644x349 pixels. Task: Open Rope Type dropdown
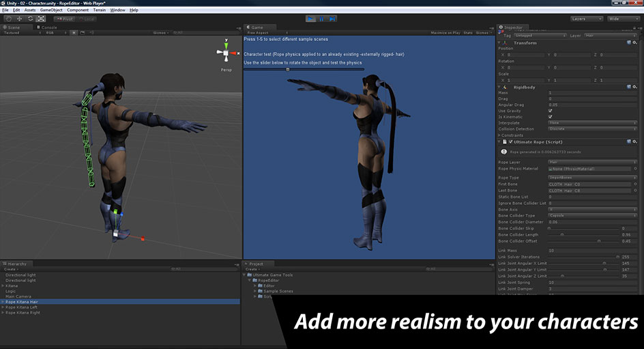[592, 178]
